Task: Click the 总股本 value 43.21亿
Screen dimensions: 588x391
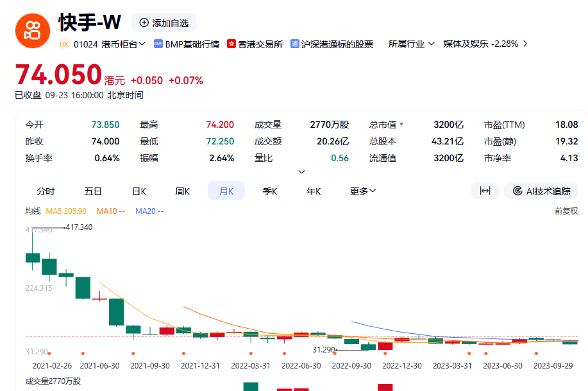Action: (x=448, y=141)
